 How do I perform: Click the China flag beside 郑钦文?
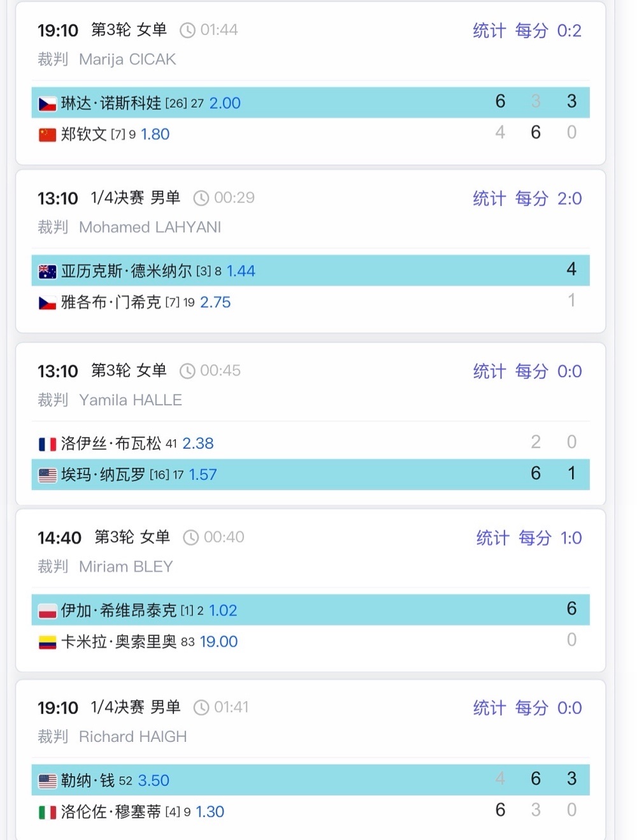click(x=47, y=134)
